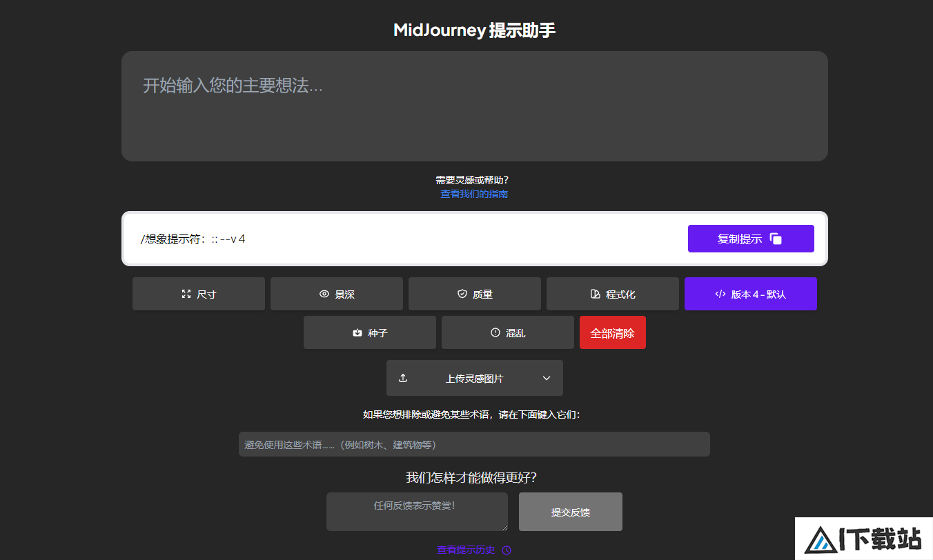Screen dimensions: 933x560
Task: Focus the main idea text area
Action: click(475, 106)
